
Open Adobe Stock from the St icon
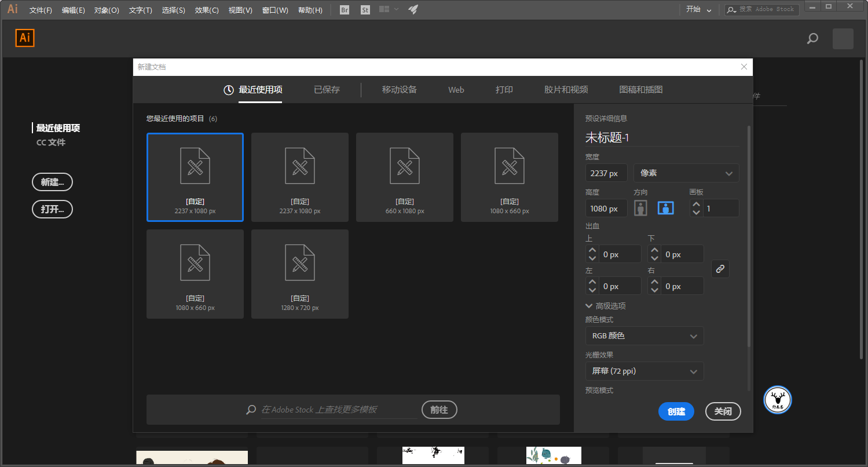[365, 10]
